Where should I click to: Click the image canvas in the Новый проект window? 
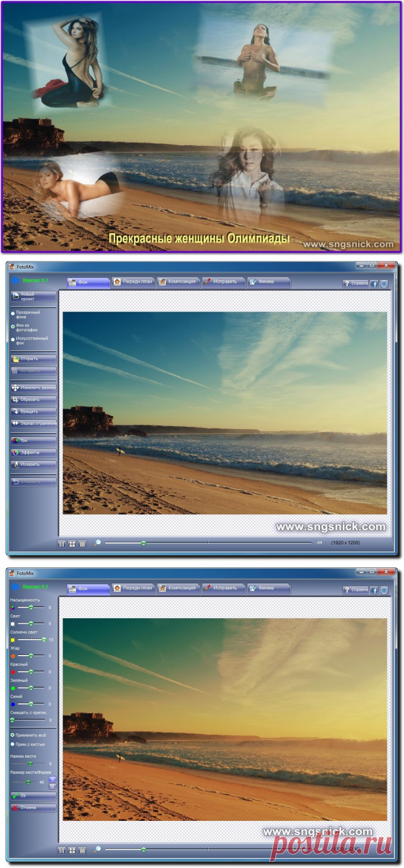point(225,413)
